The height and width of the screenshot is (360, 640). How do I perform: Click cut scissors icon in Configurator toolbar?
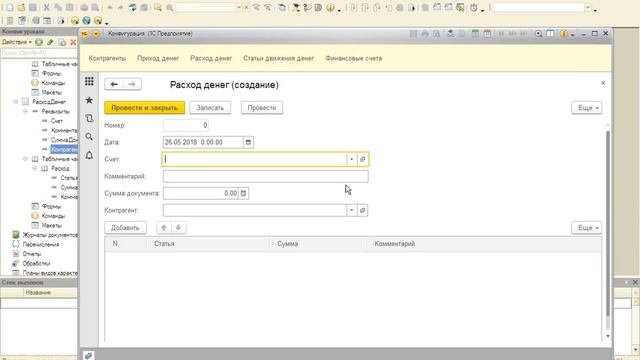[46, 7]
